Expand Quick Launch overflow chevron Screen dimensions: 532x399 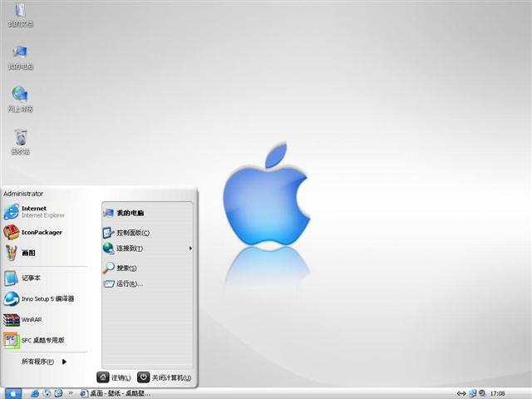(x=71, y=393)
